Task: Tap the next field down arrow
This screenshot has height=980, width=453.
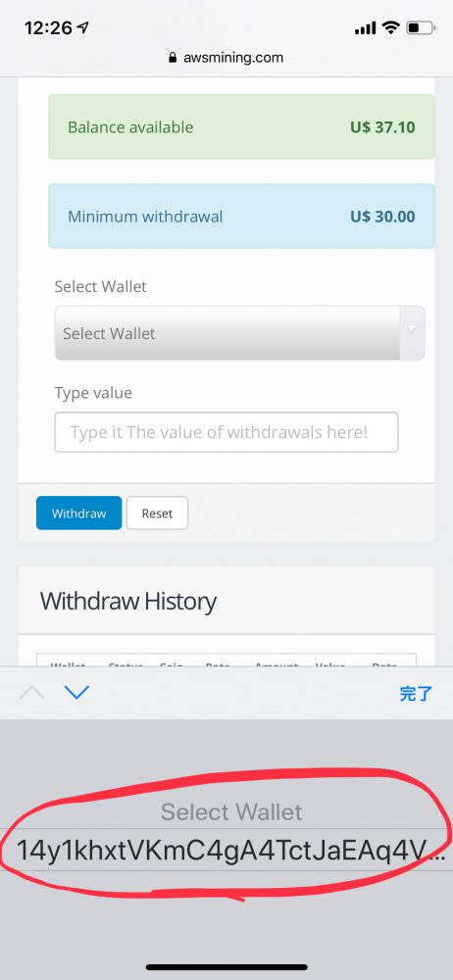Action: pyautogui.click(x=76, y=693)
